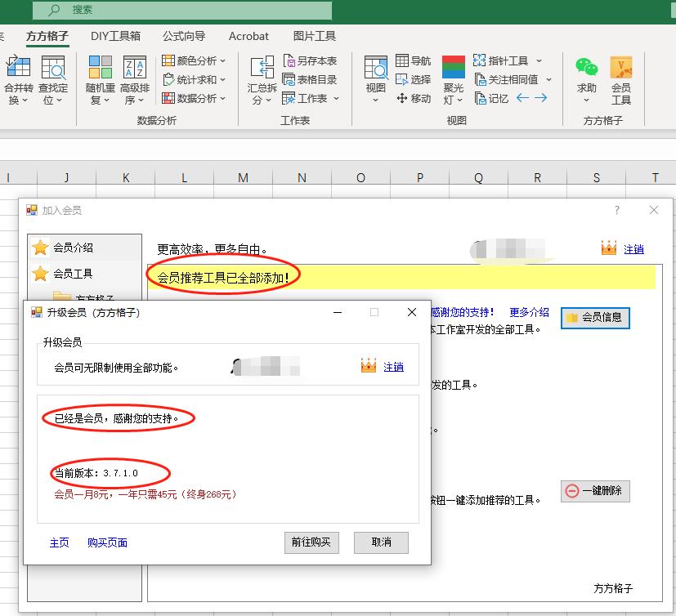
Task: Click the 会员信息 button
Action: [595, 318]
